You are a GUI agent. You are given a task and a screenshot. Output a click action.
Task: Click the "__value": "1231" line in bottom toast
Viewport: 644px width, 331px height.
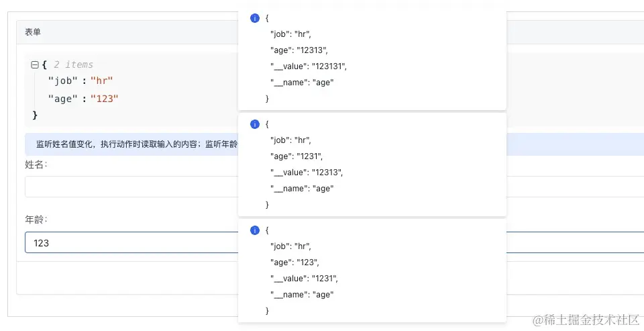tap(304, 278)
